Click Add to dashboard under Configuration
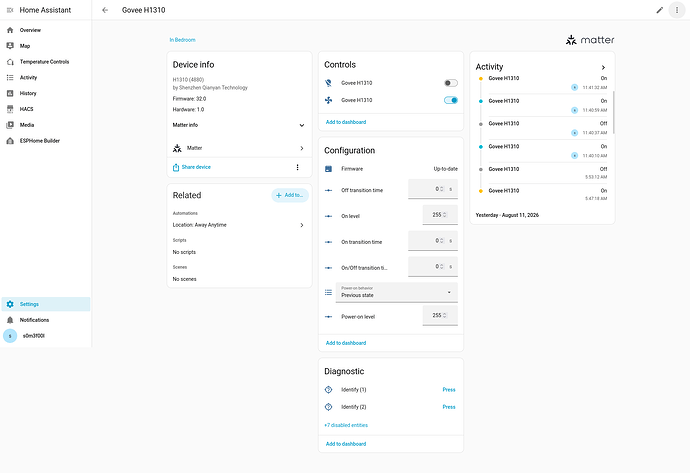 pos(346,343)
